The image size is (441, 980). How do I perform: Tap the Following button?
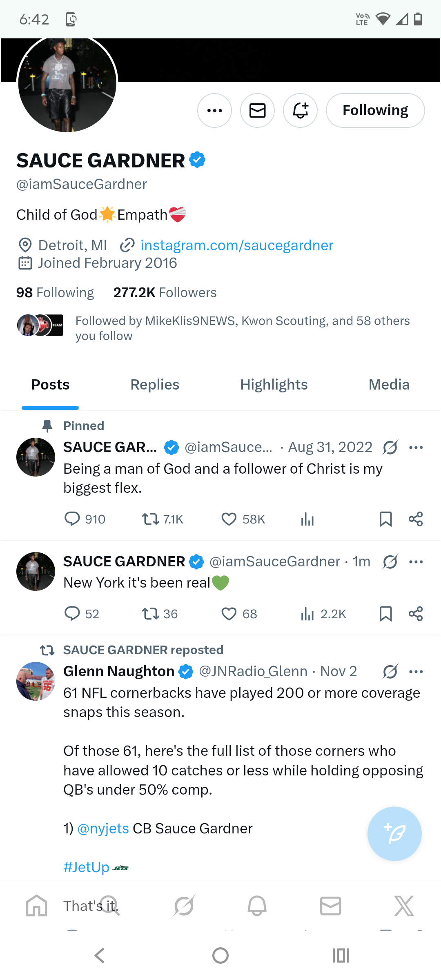pyautogui.click(x=375, y=111)
